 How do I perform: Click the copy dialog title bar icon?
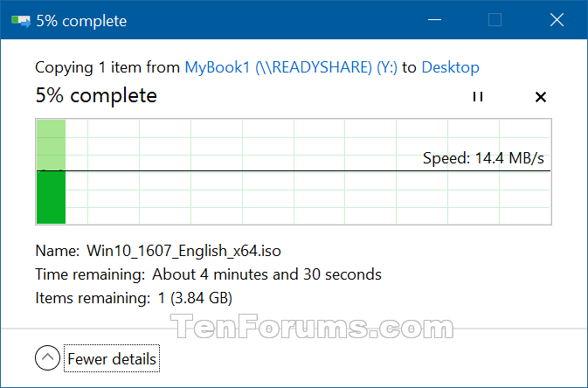point(21,21)
